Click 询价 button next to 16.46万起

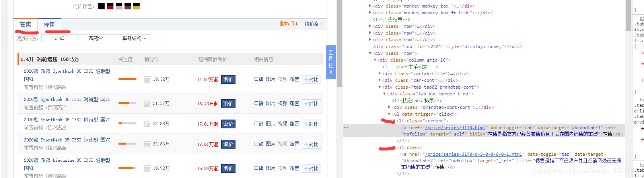[228, 104]
